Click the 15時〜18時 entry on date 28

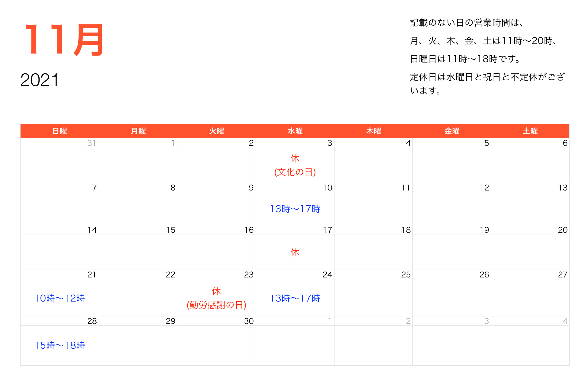[x=60, y=345]
